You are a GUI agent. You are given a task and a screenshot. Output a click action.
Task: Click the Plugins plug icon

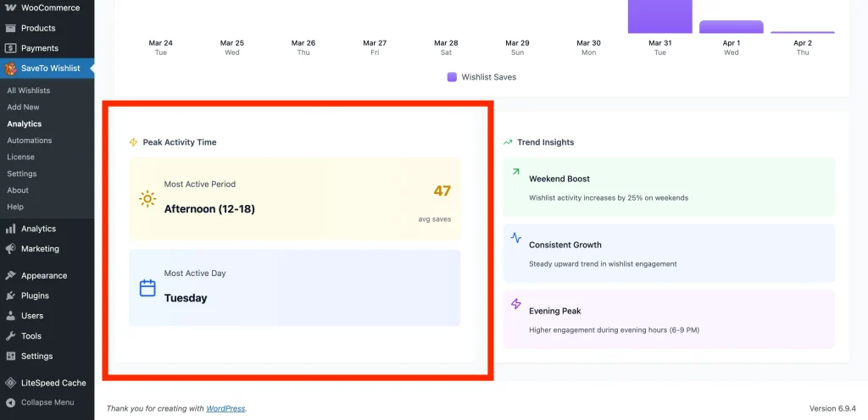(11, 296)
